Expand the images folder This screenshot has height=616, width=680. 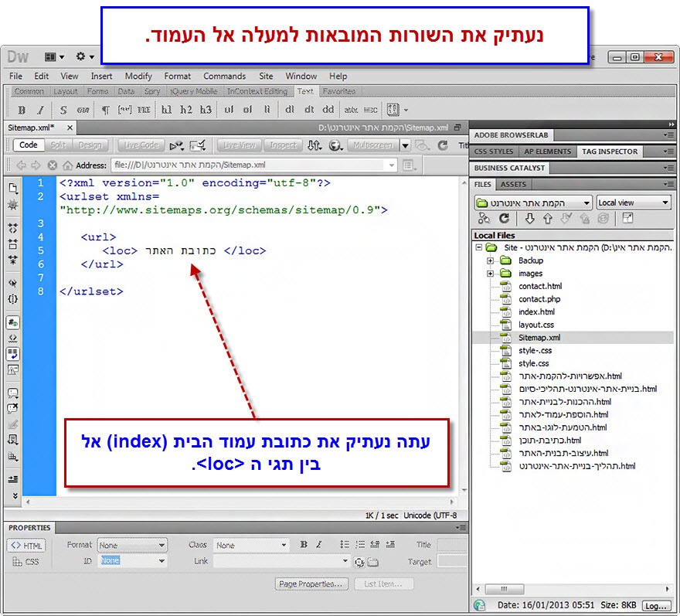tap(490, 274)
